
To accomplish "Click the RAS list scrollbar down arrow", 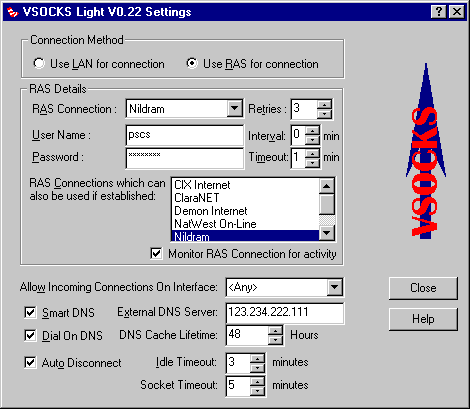I will [326, 232].
